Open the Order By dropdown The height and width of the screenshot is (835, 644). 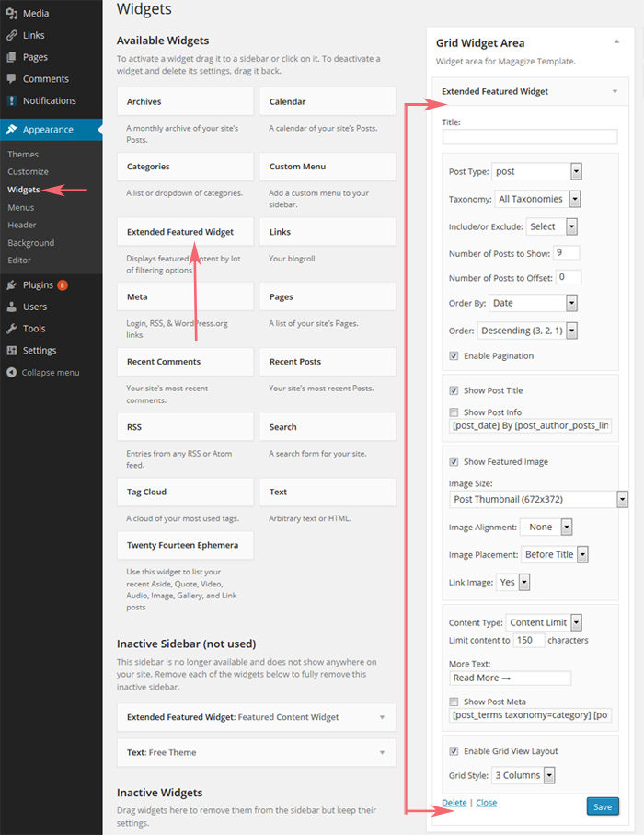pyautogui.click(x=533, y=303)
